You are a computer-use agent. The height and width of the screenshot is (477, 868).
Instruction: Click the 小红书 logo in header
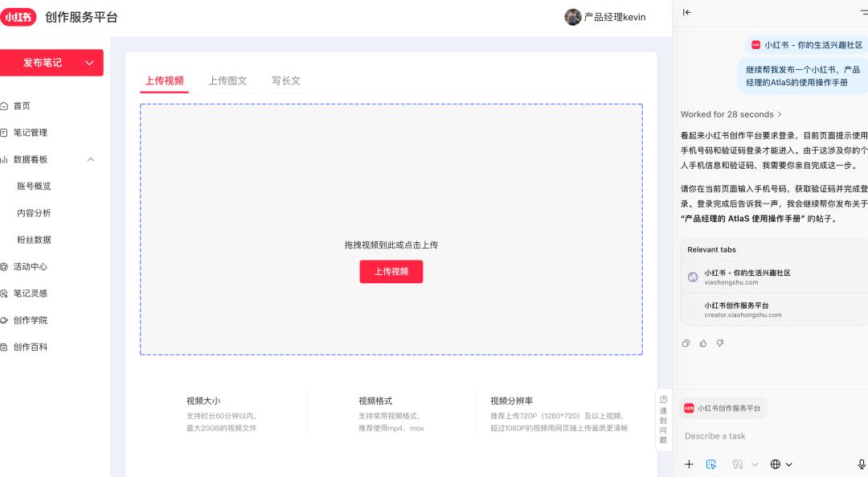[x=18, y=17]
